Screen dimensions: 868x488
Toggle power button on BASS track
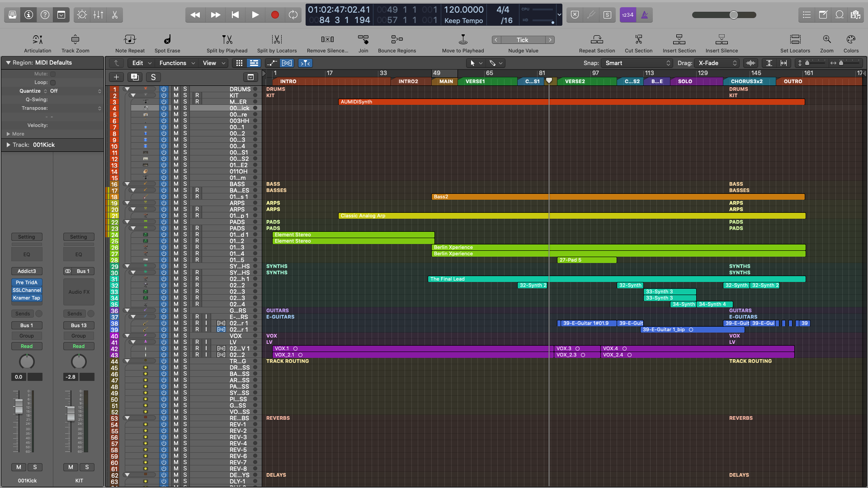pyautogui.click(x=164, y=184)
